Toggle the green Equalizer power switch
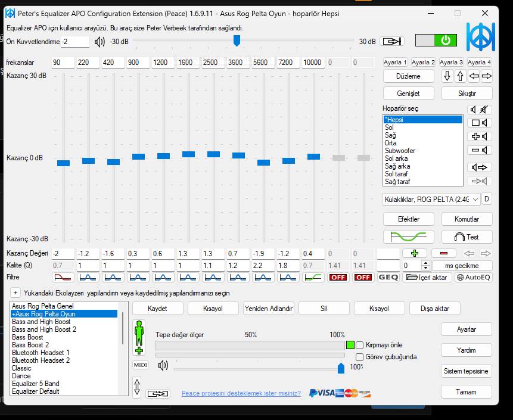The height and width of the screenshot is (420, 513). click(436, 41)
